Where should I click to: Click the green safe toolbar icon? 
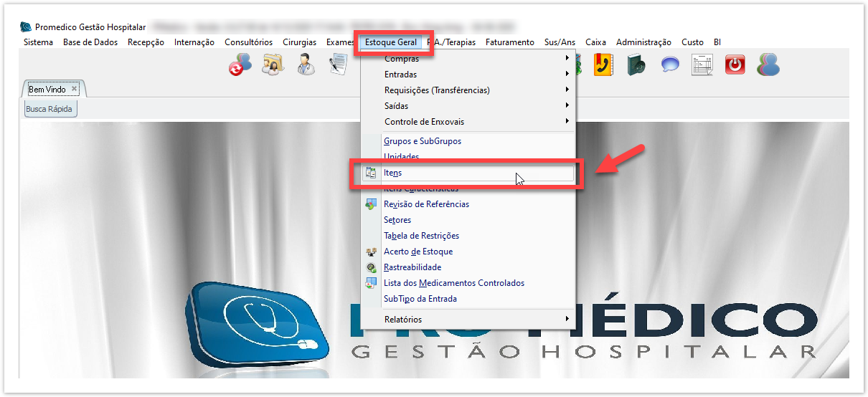coord(636,65)
